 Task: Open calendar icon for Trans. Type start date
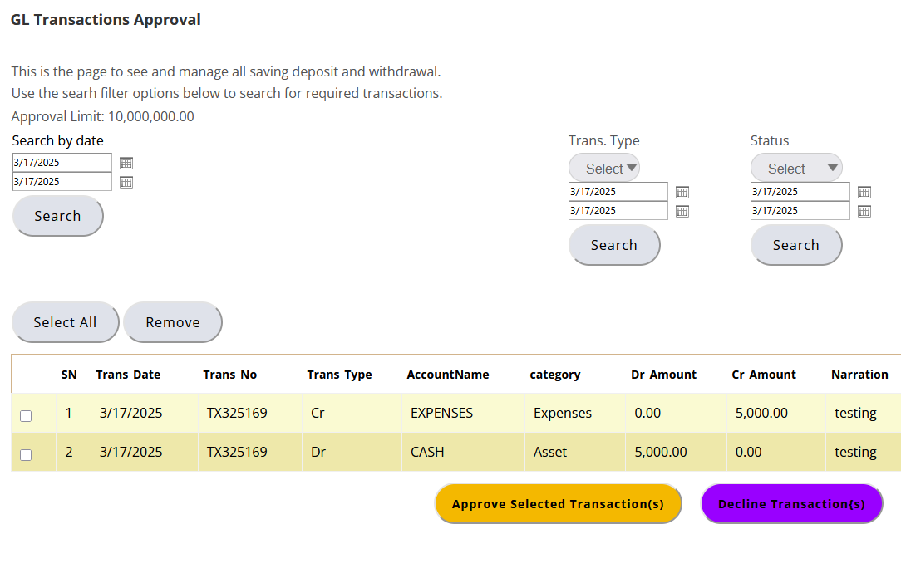(682, 192)
